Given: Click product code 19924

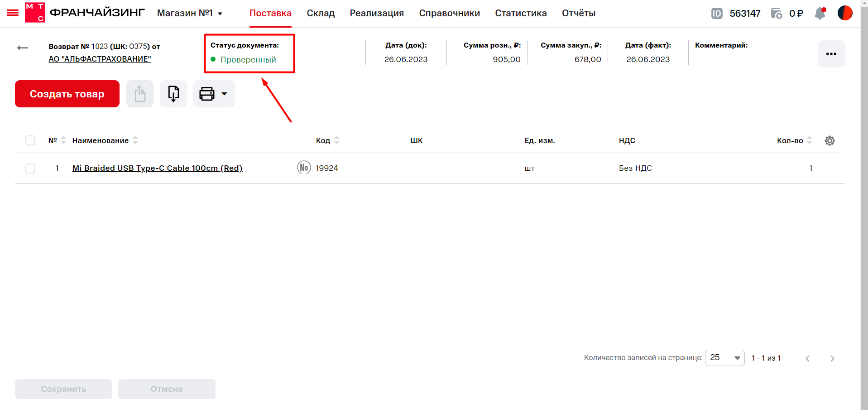Looking at the screenshot, I should 327,168.
